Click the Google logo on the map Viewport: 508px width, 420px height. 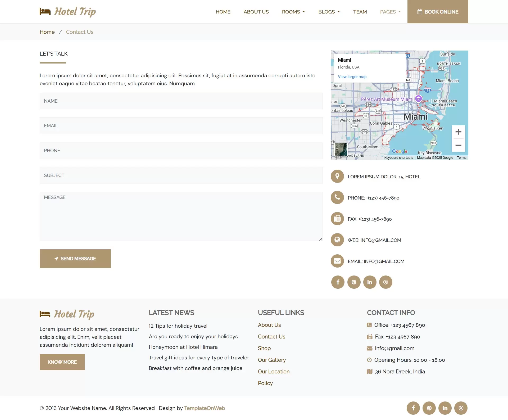(x=400, y=151)
